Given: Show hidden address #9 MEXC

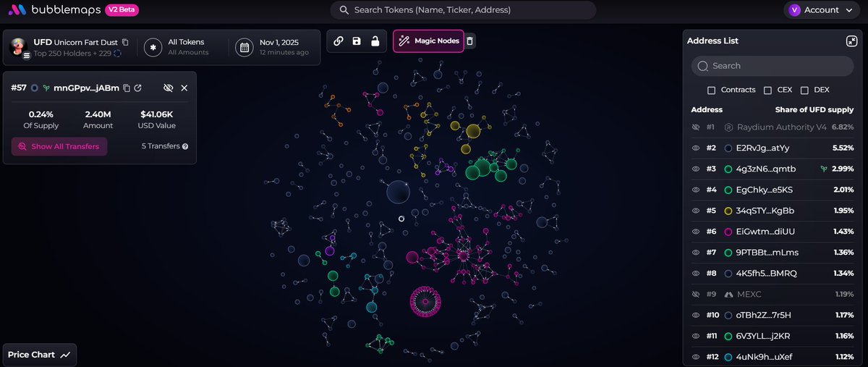Looking at the screenshot, I should [x=696, y=295].
